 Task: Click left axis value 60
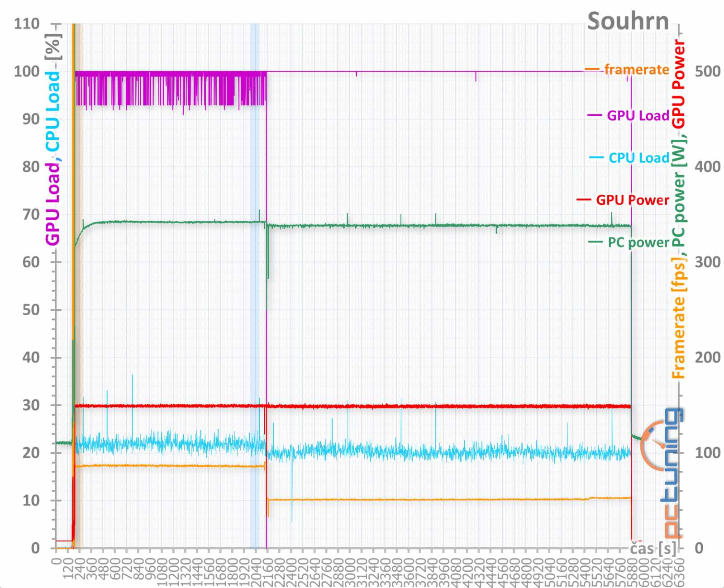[31, 262]
